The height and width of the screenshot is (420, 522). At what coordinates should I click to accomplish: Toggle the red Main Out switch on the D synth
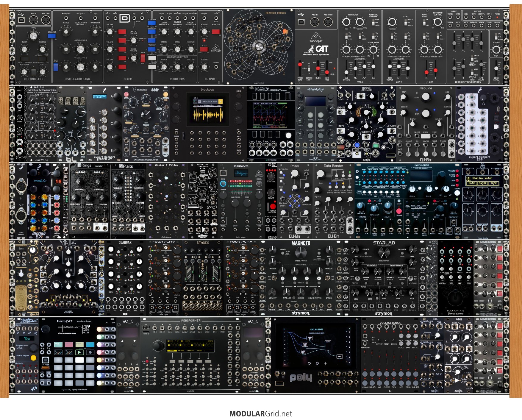(x=216, y=32)
